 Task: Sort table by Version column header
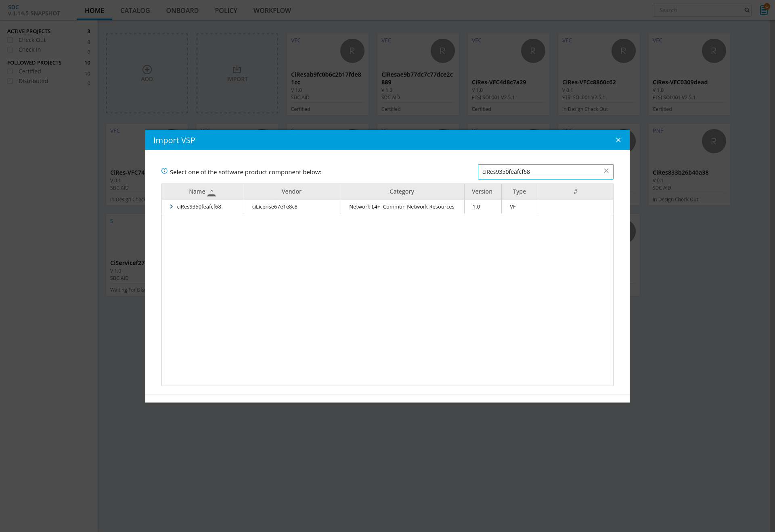(x=482, y=192)
